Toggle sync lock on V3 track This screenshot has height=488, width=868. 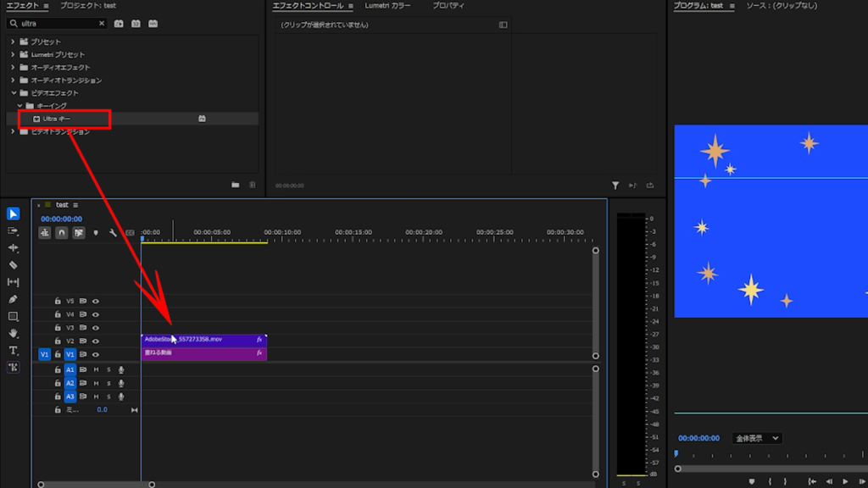click(x=82, y=328)
